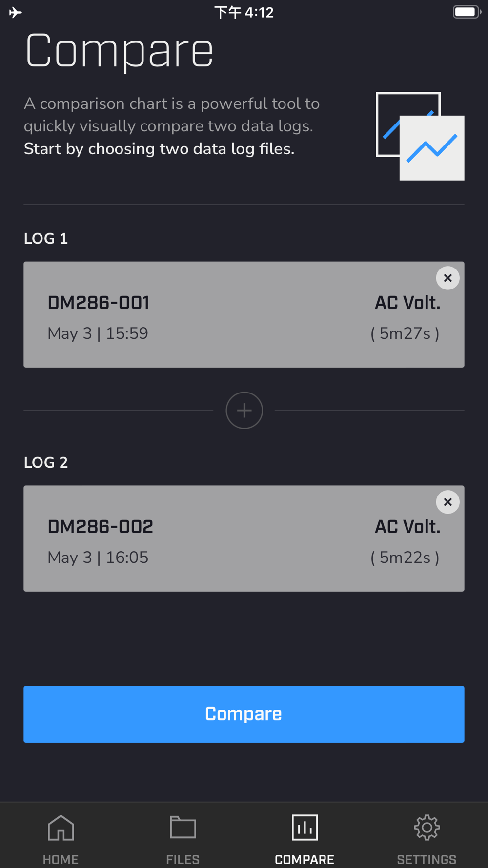
Task: Open the Settings gear icon
Action: pyautogui.click(x=427, y=827)
